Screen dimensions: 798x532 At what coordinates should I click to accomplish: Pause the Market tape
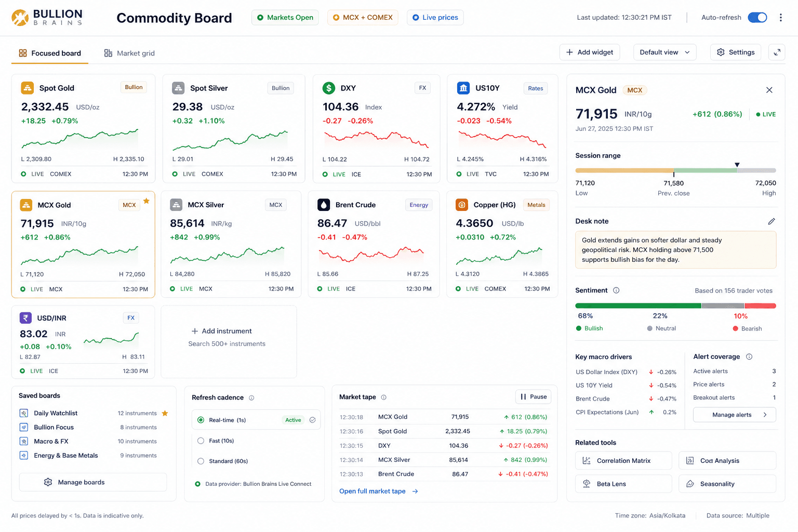tap(534, 397)
